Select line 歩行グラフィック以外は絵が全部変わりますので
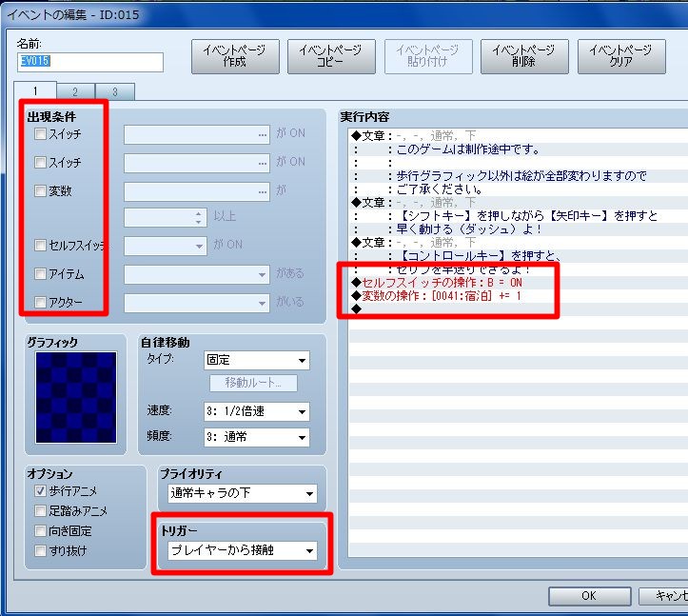This screenshot has width=688, height=616. (521, 176)
